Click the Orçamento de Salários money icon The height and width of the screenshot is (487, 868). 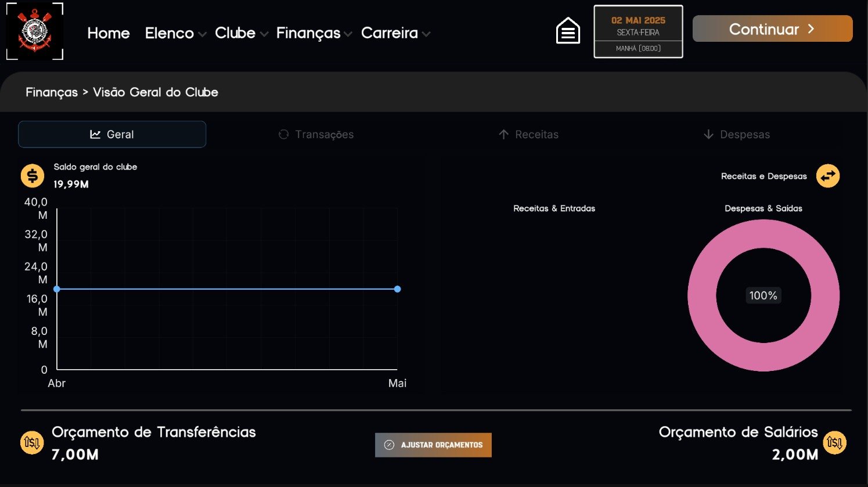(835, 442)
